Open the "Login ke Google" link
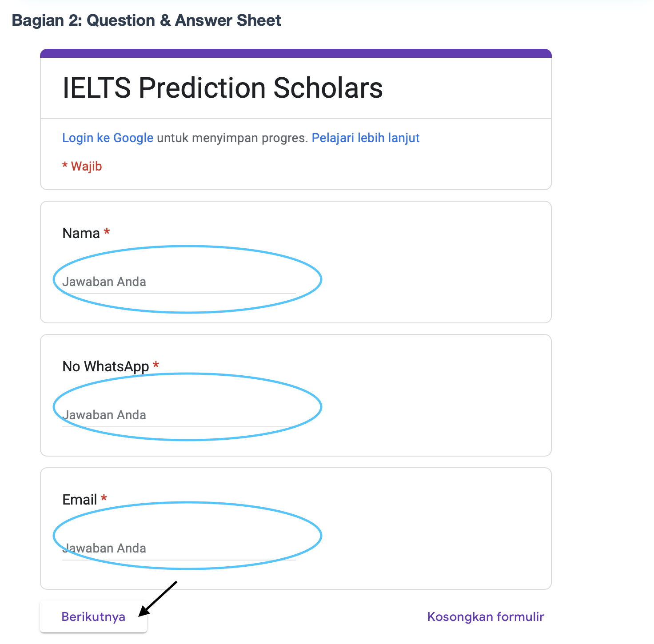The width and height of the screenshot is (654, 644). (x=108, y=138)
